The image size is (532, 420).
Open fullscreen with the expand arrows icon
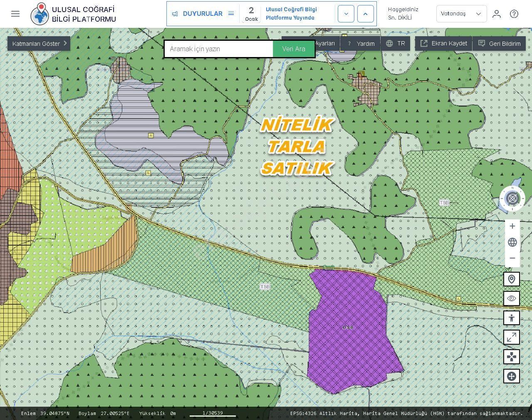click(x=511, y=337)
